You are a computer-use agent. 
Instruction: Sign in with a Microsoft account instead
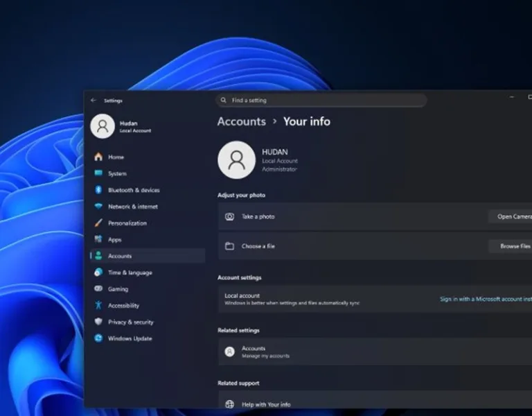click(x=485, y=300)
